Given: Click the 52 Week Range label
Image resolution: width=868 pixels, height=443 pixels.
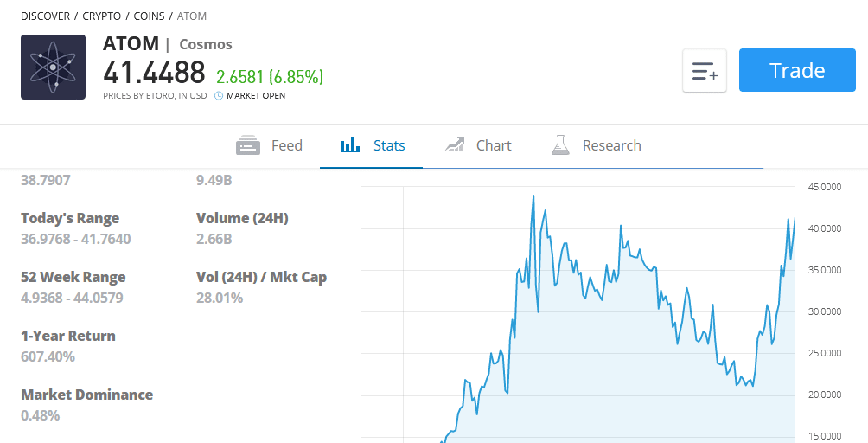Looking at the screenshot, I should click(x=73, y=277).
